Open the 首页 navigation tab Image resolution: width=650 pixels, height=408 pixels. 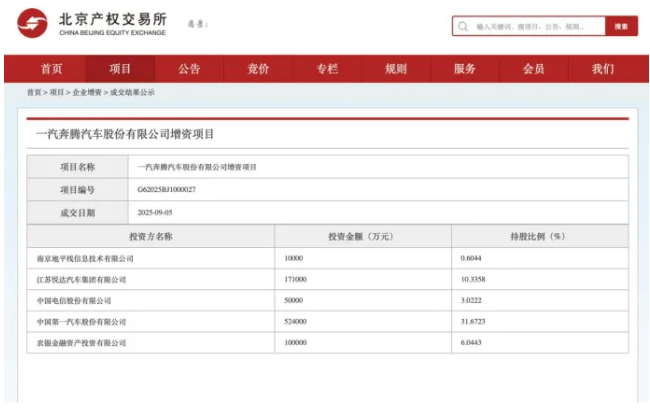tap(51, 69)
